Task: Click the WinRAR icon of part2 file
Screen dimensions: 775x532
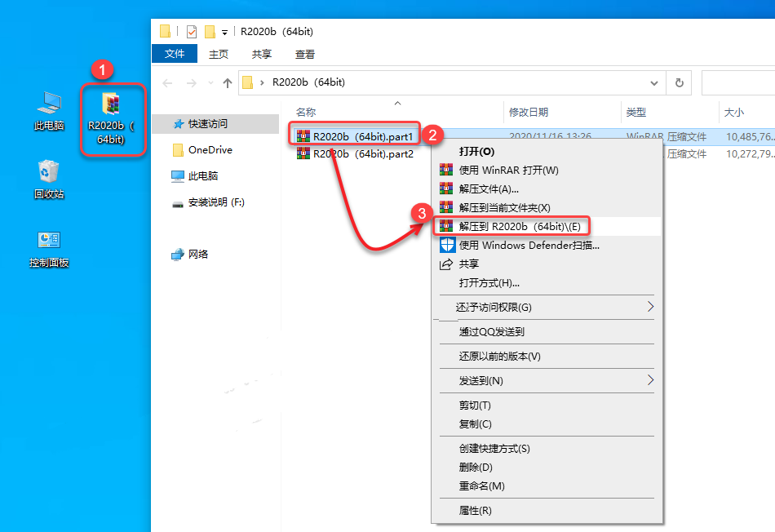Action: (303, 153)
